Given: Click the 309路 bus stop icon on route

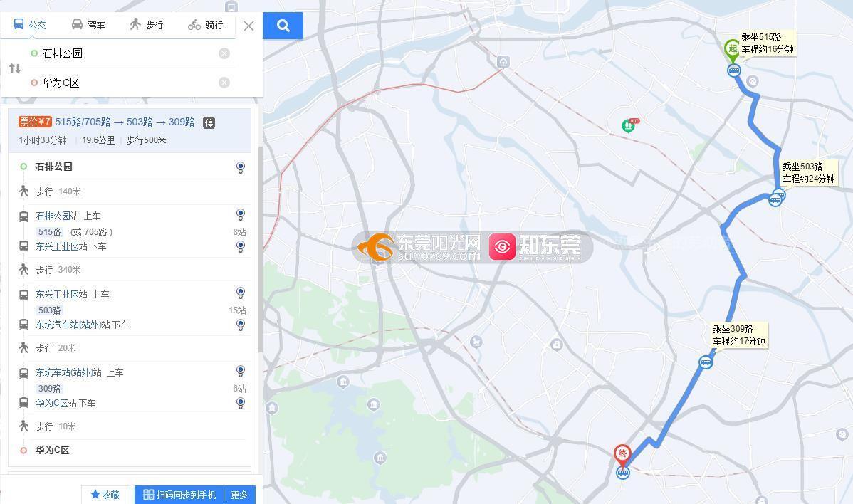Looking at the screenshot, I should (x=706, y=362).
